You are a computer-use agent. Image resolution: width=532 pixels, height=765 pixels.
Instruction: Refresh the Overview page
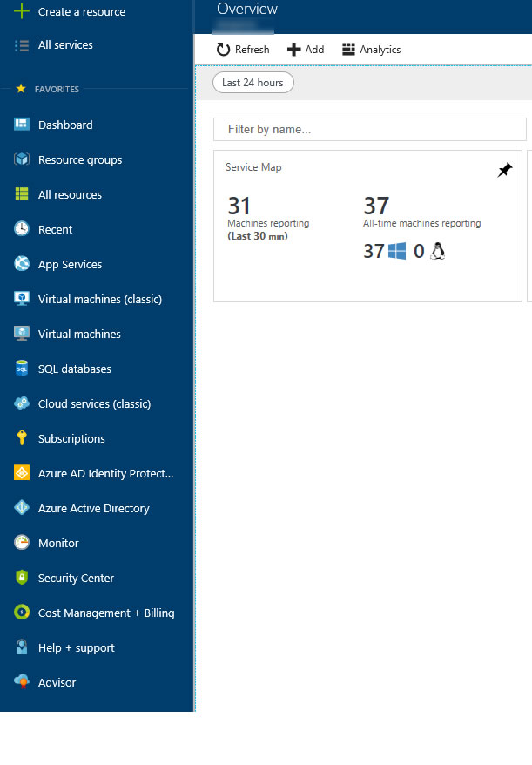(x=243, y=50)
